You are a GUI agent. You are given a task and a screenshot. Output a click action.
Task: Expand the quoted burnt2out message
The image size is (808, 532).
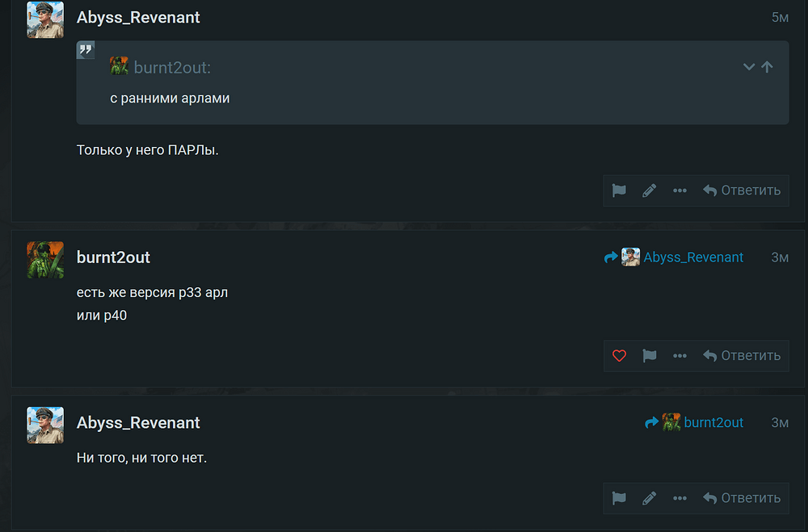(x=749, y=67)
